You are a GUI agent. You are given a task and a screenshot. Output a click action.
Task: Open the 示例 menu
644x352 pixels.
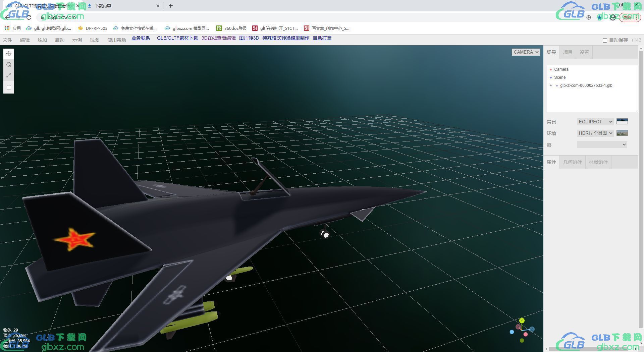77,40
